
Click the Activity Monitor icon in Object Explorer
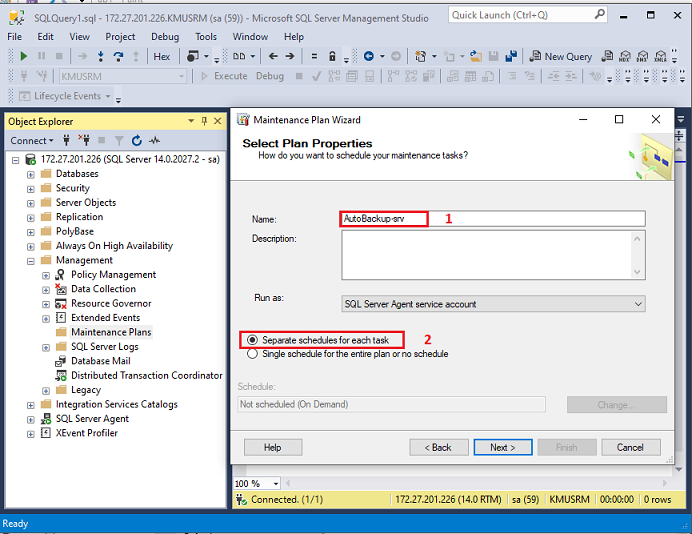pyautogui.click(x=153, y=141)
